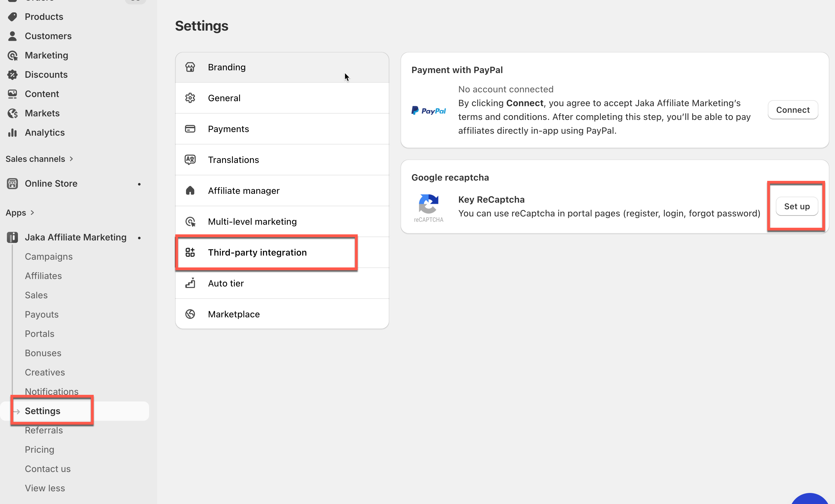The image size is (835, 504).
Task: Open Third-party integration settings tab
Action: (x=257, y=253)
